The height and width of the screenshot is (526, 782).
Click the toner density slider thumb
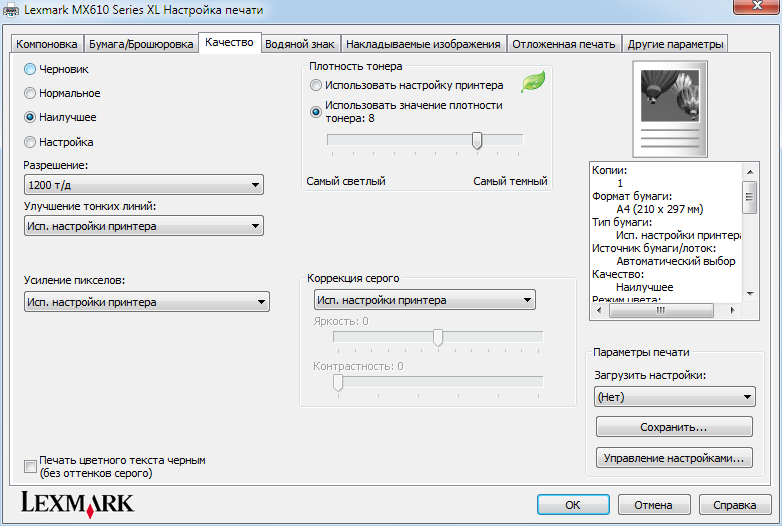tap(477, 141)
